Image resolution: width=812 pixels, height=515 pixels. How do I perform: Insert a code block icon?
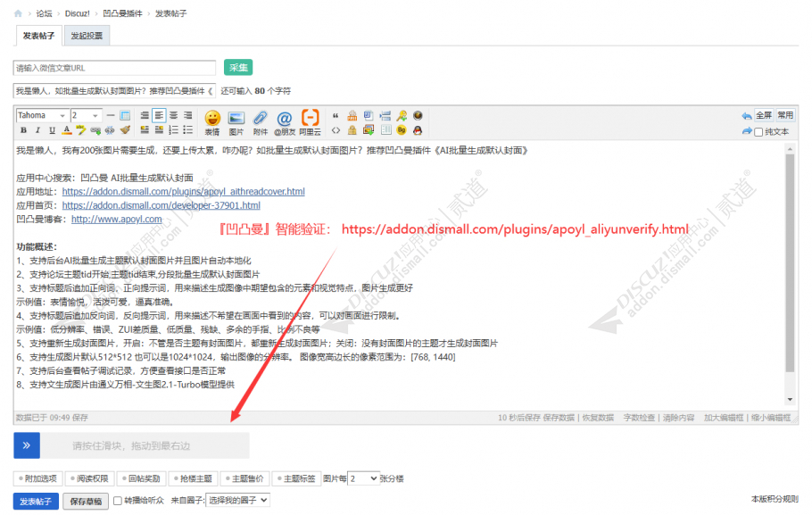[336, 130]
